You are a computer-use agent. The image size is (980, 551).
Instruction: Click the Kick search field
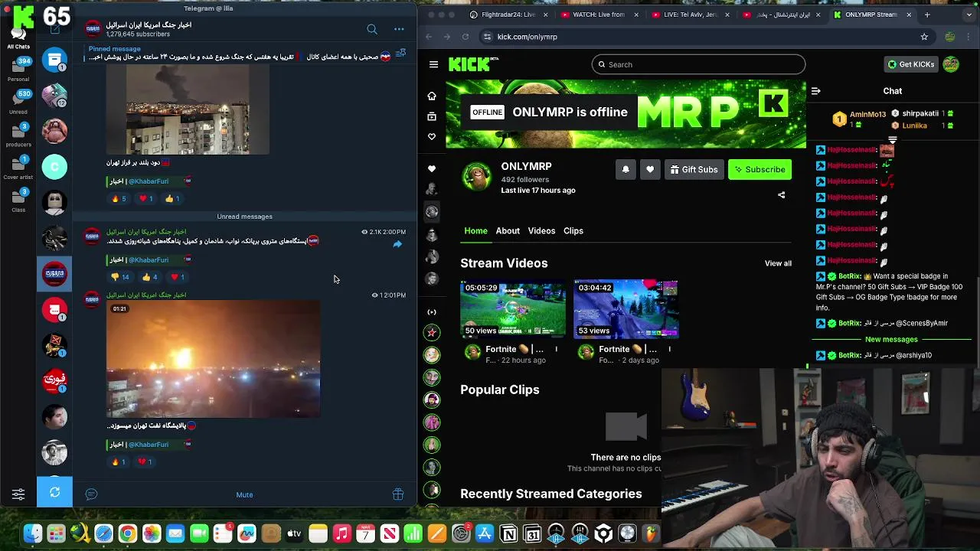pyautogui.click(x=698, y=64)
